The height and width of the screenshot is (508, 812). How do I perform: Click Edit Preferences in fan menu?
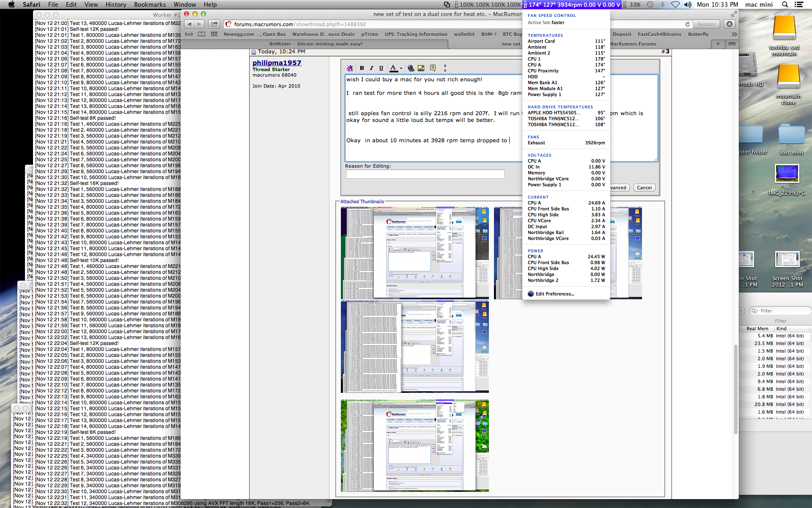(554, 294)
